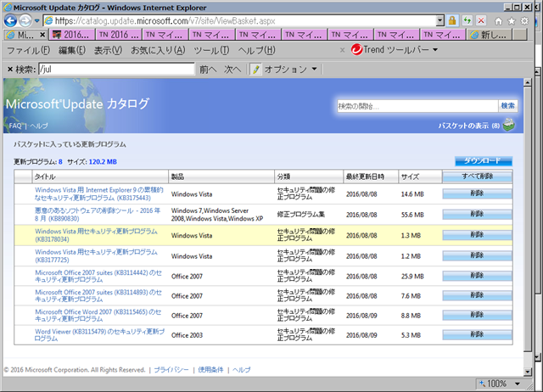Open the プライバシー footer link
Screen dimensions: 543x392
(171, 370)
